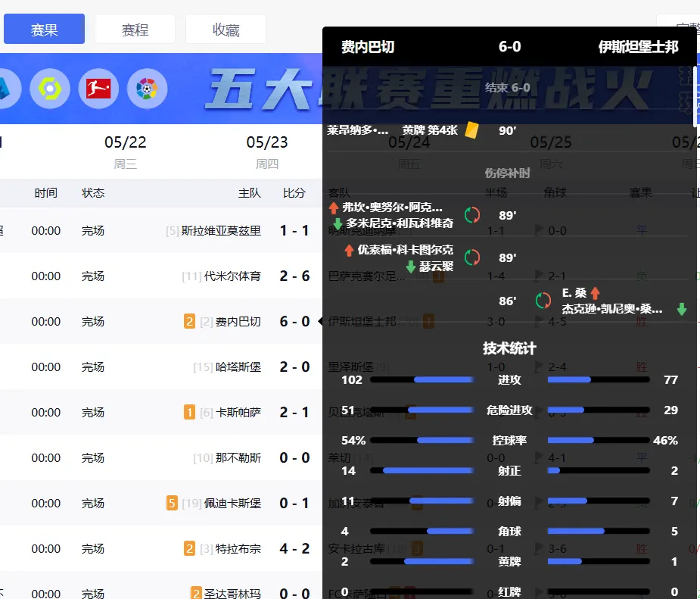Click the red up arrow beside 优素福·科卡图尔克
Viewport: 700px width, 599px height.
pyautogui.click(x=349, y=250)
